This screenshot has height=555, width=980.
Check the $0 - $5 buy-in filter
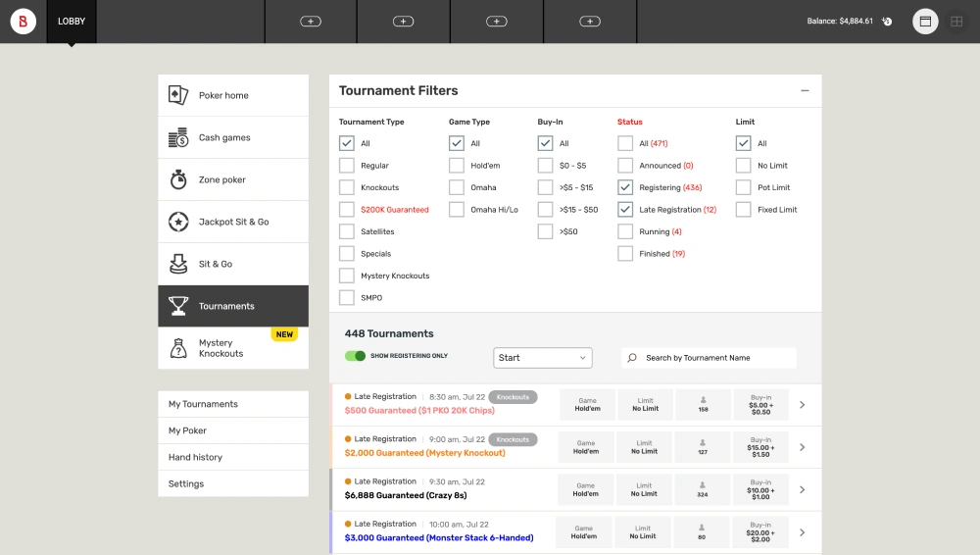point(546,165)
